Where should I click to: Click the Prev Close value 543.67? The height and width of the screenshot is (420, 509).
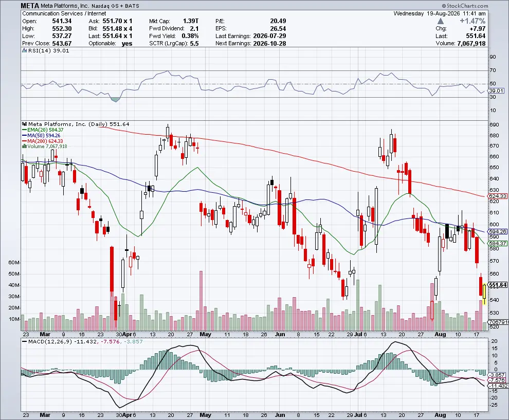(62, 43)
